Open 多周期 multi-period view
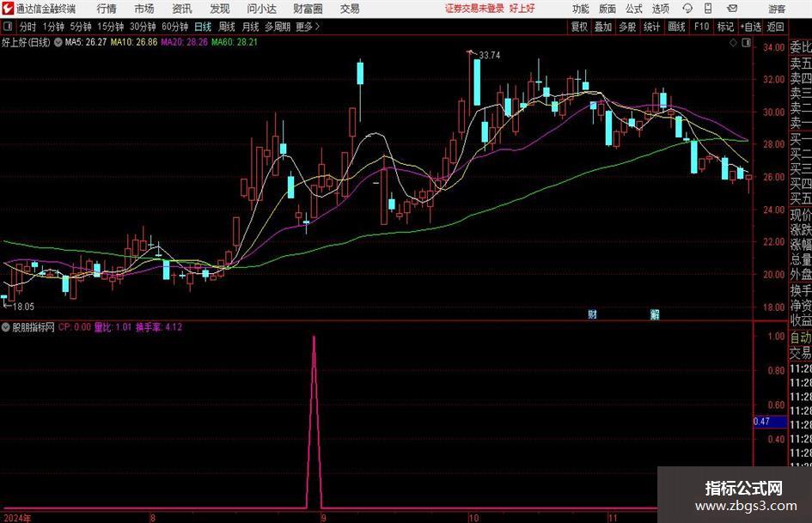 pyautogui.click(x=278, y=27)
